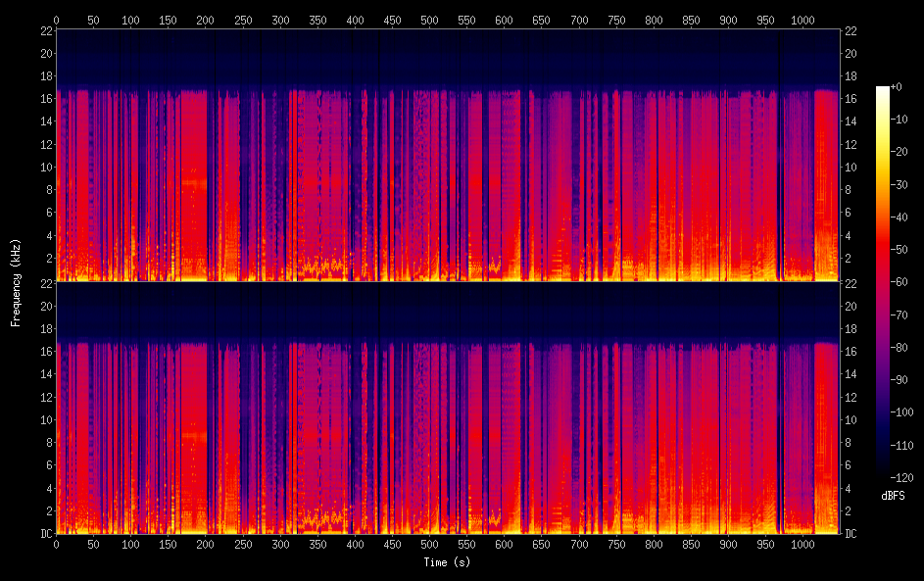924x581 pixels.
Task: Click the 1000 tick on the top time axis
Action: point(802,19)
